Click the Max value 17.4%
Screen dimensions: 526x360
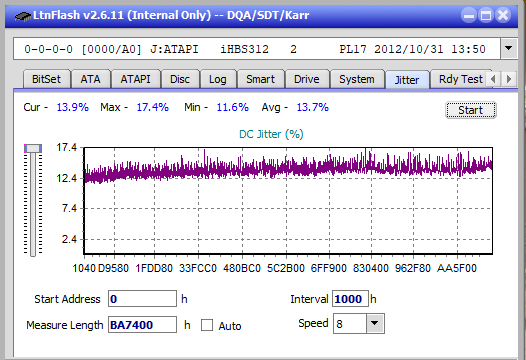click(x=152, y=107)
